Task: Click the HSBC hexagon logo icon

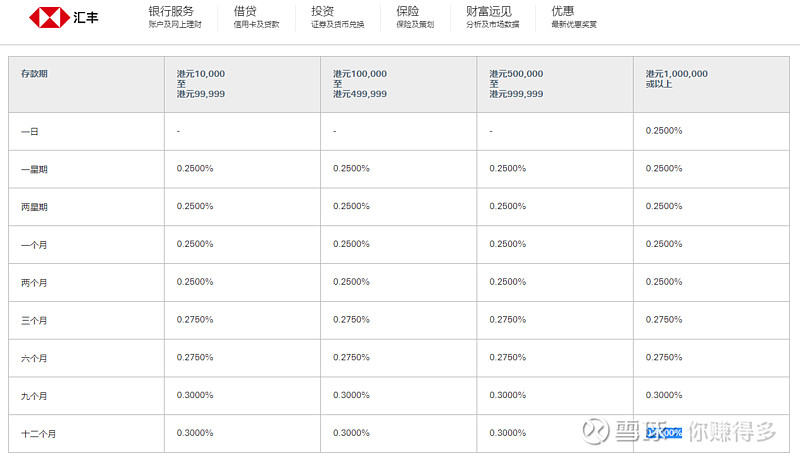Action: click(43, 18)
